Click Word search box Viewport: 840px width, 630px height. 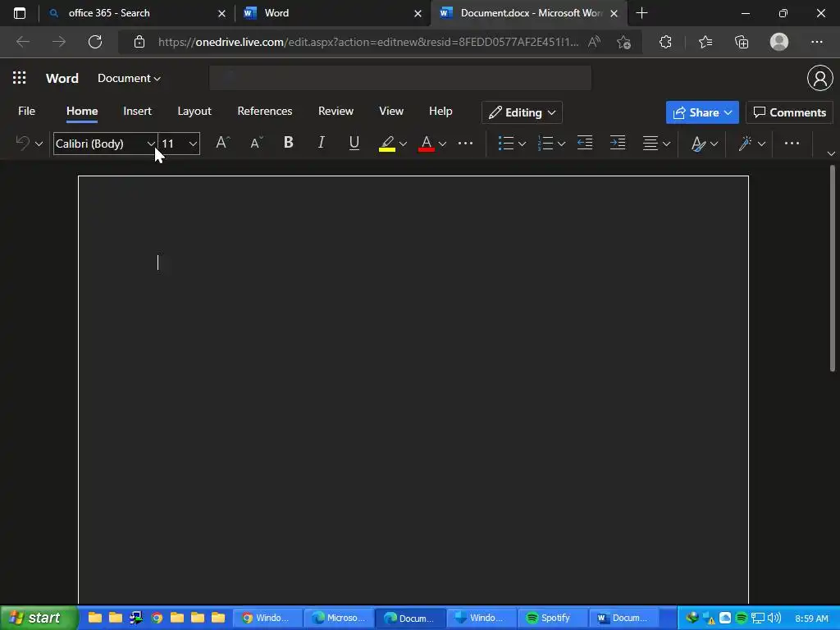[400, 78]
